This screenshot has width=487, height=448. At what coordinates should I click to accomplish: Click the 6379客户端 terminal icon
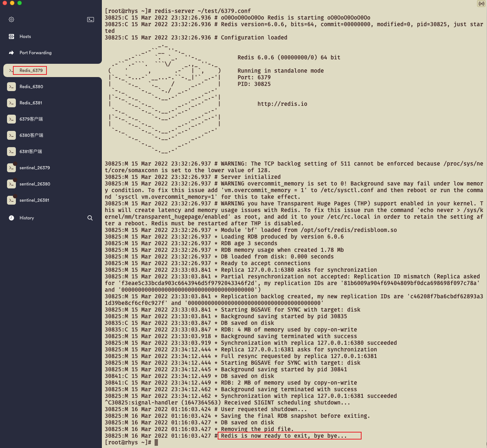tap(11, 119)
